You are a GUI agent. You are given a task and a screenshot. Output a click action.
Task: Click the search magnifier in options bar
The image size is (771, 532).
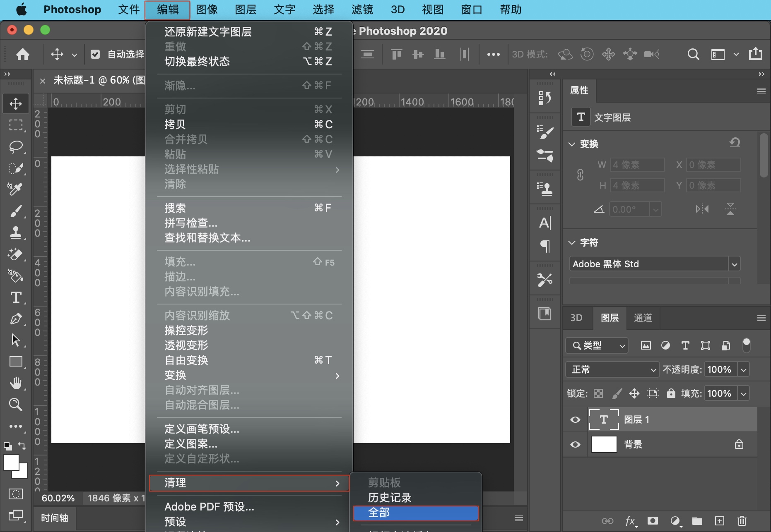pos(693,54)
